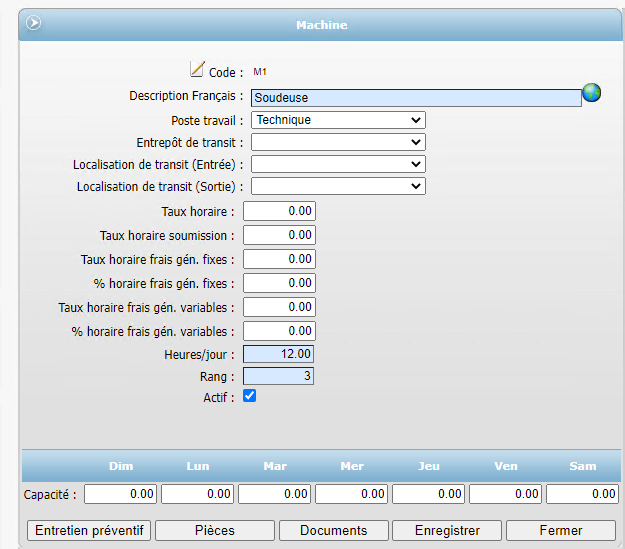
Task: Edit the Sam capacity field
Action: click(582, 494)
